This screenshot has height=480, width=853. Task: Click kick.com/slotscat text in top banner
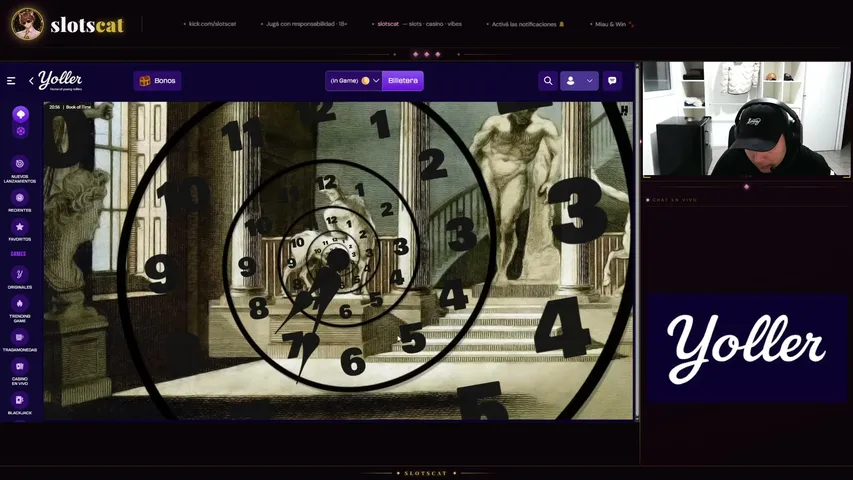212,24
